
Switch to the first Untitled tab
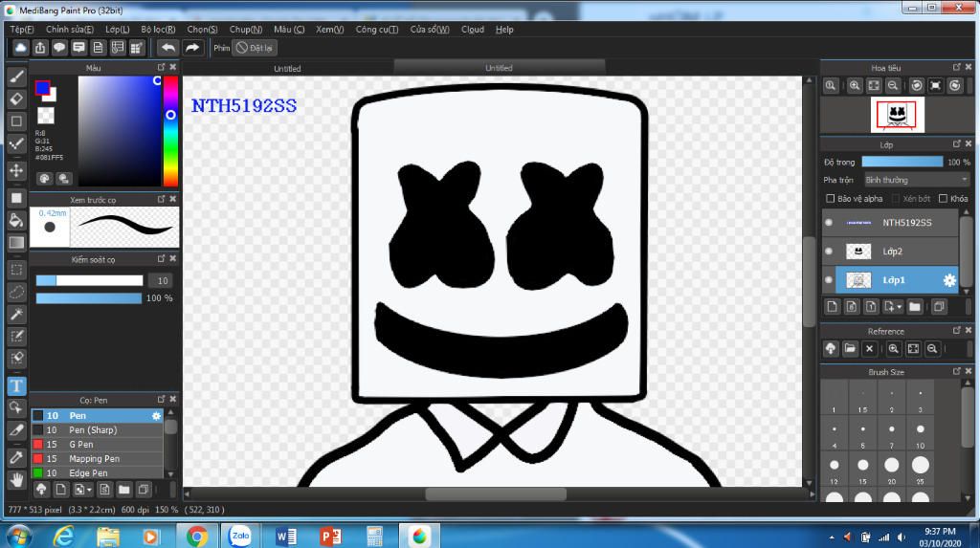click(x=287, y=68)
